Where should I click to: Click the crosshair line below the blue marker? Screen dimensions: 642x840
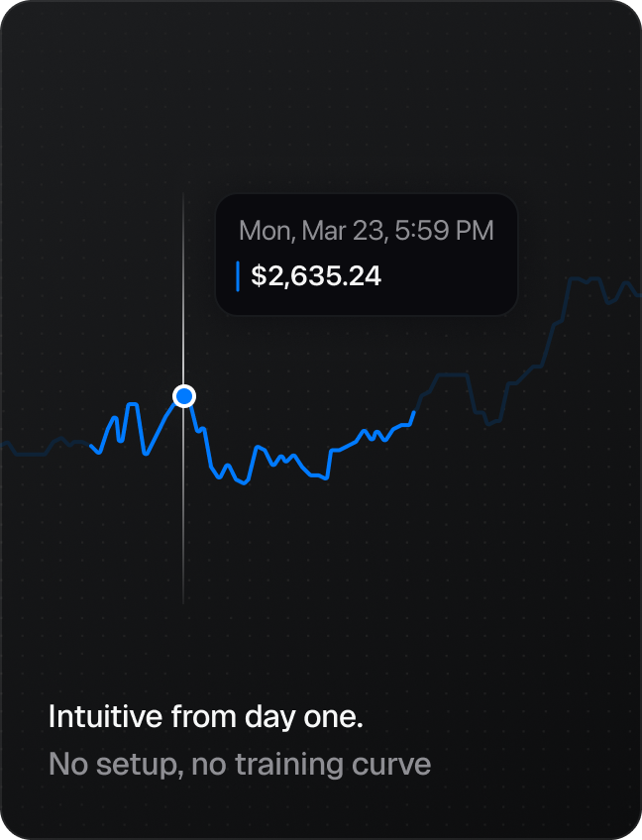click(x=183, y=506)
